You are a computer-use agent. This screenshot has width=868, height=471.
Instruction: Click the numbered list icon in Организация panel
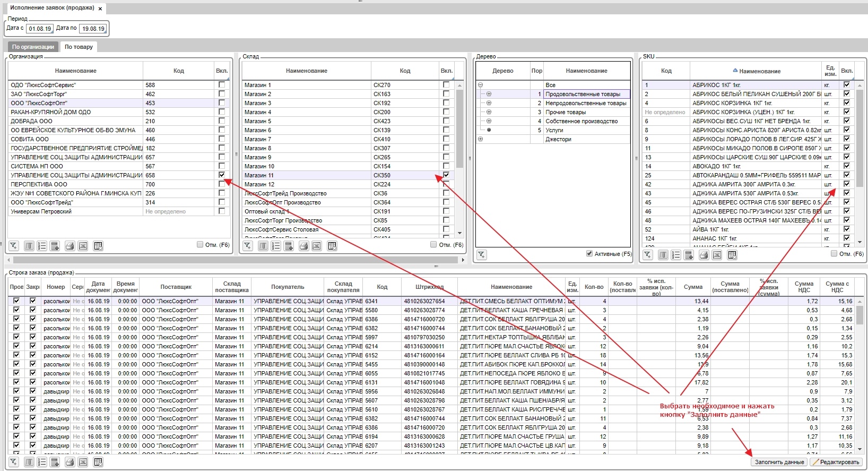(42, 246)
